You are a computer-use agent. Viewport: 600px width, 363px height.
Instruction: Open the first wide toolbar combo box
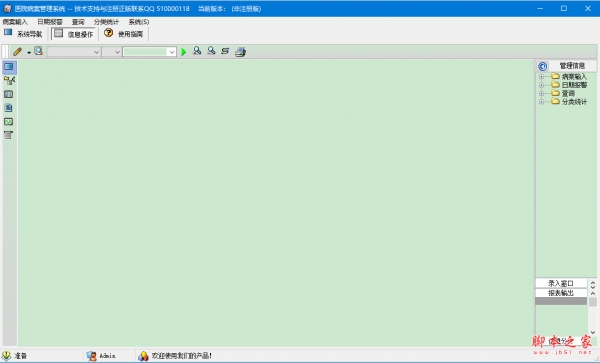point(74,52)
